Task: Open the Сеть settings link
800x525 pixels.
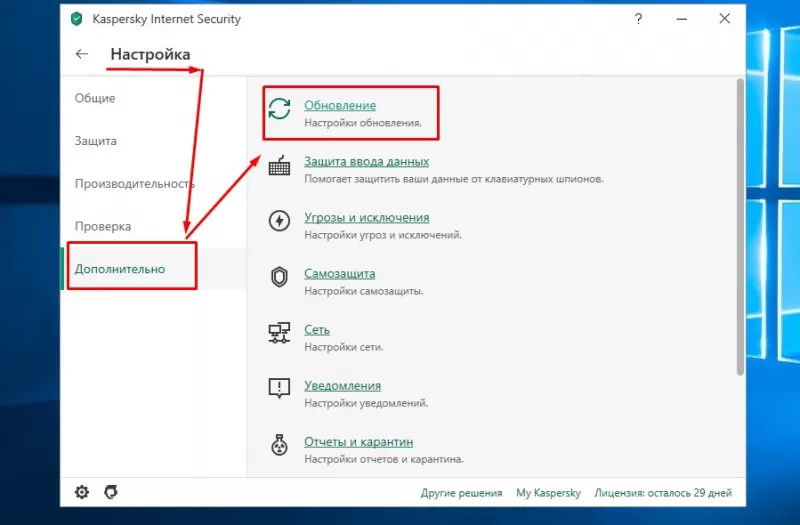Action: click(317, 330)
